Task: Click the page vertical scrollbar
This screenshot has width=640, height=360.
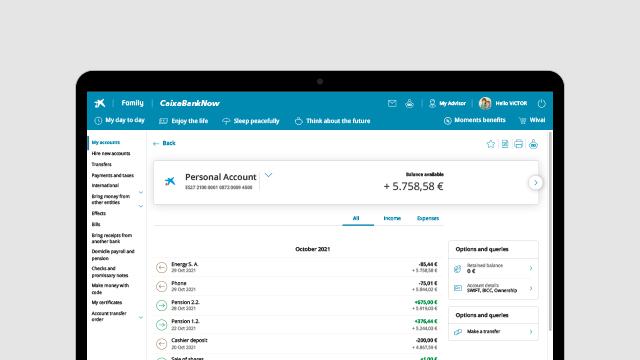Action: [551, 231]
